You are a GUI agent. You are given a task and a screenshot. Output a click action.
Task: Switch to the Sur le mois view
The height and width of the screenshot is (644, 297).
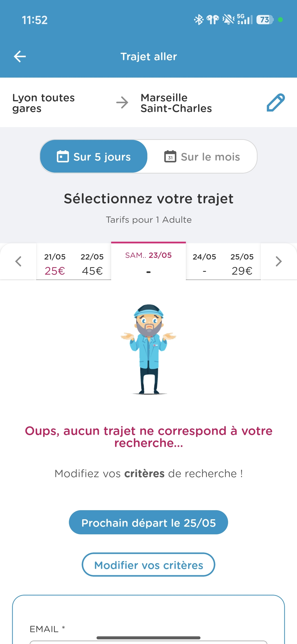[x=202, y=157]
